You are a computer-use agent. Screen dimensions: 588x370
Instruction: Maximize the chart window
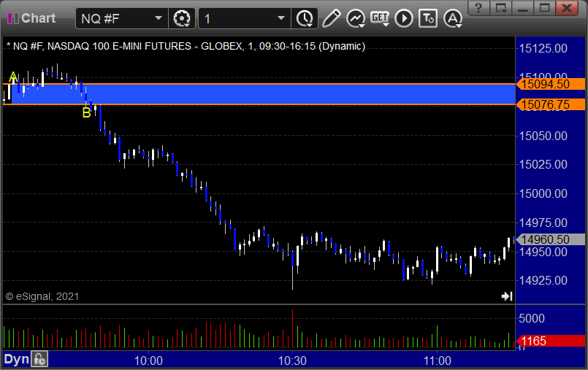[x=545, y=8]
